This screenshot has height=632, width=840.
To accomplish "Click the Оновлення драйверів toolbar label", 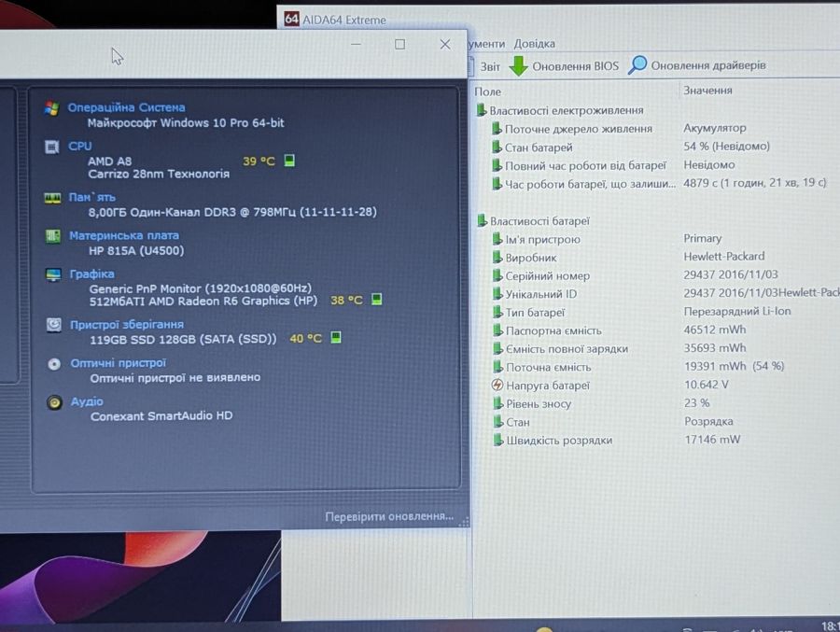I will [708, 64].
